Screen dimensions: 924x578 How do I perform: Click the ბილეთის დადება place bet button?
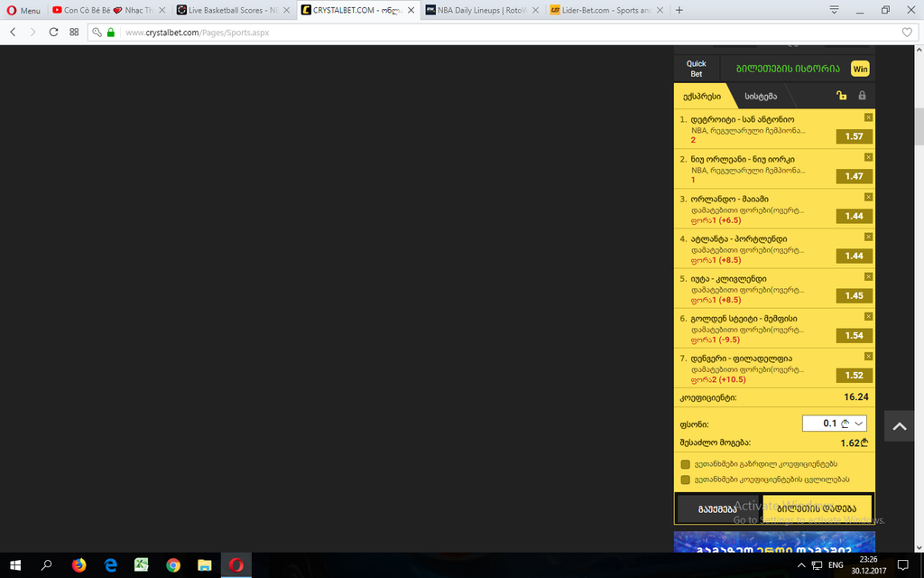pyautogui.click(x=817, y=508)
